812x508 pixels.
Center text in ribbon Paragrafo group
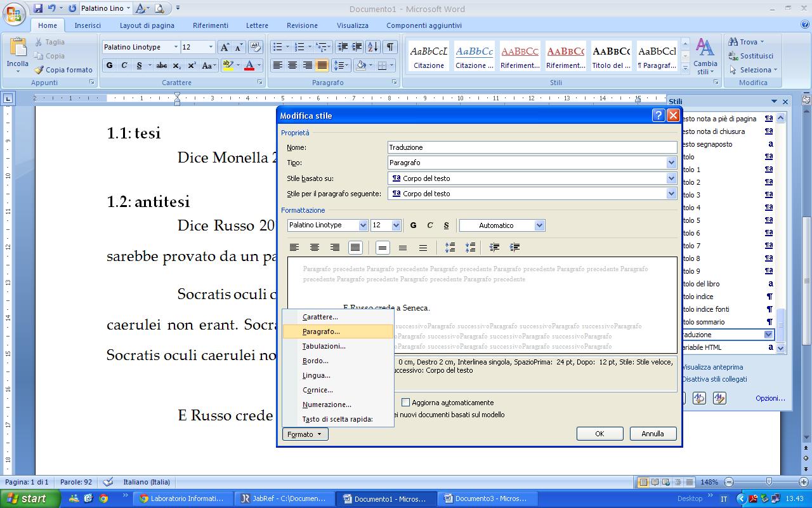(292, 65)
